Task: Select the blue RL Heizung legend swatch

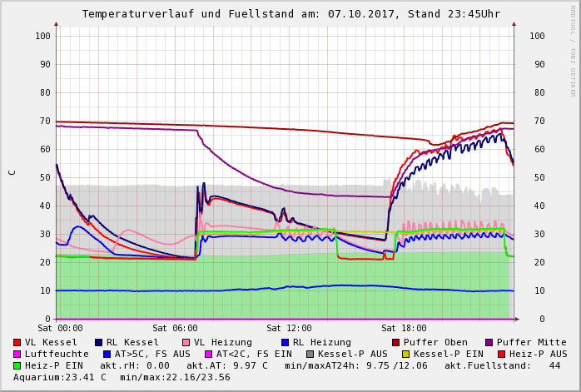Action: pyautogui.click(x=285, y=342)
